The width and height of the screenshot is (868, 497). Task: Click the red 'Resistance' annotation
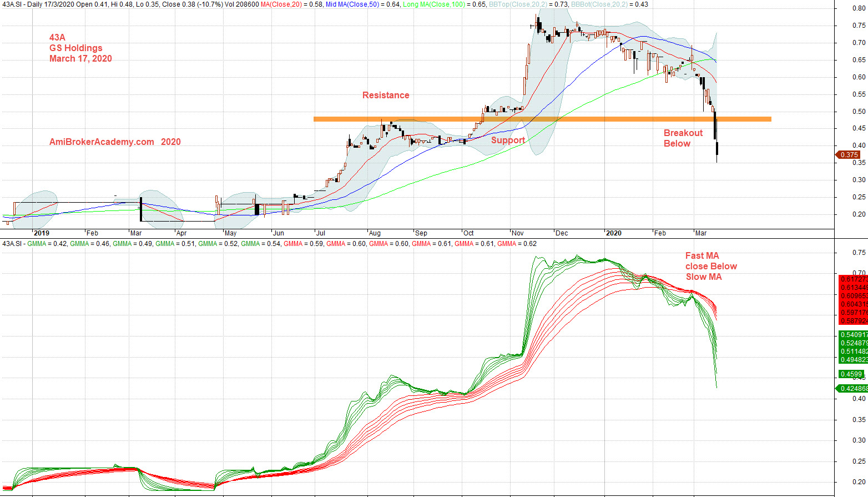386,96
